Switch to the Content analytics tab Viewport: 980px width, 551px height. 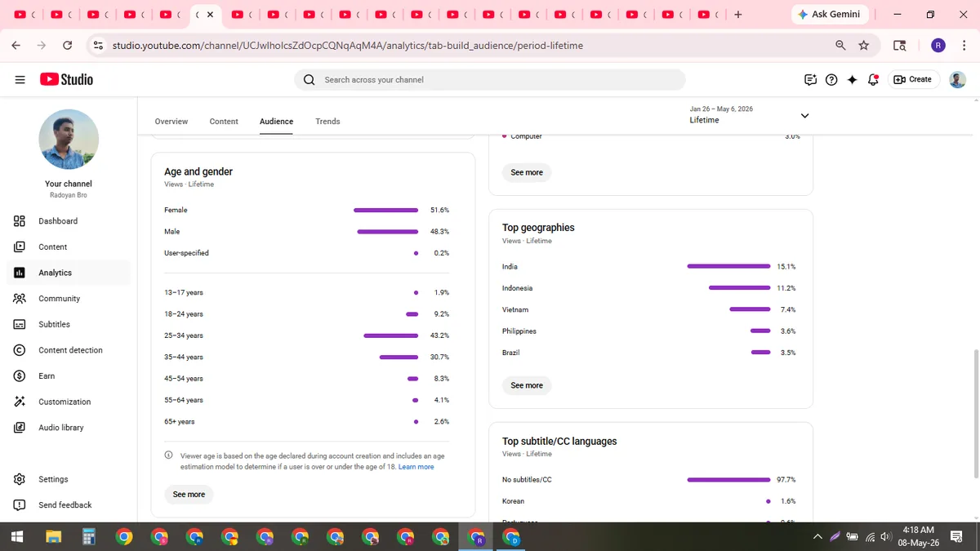tap(224, 122)
